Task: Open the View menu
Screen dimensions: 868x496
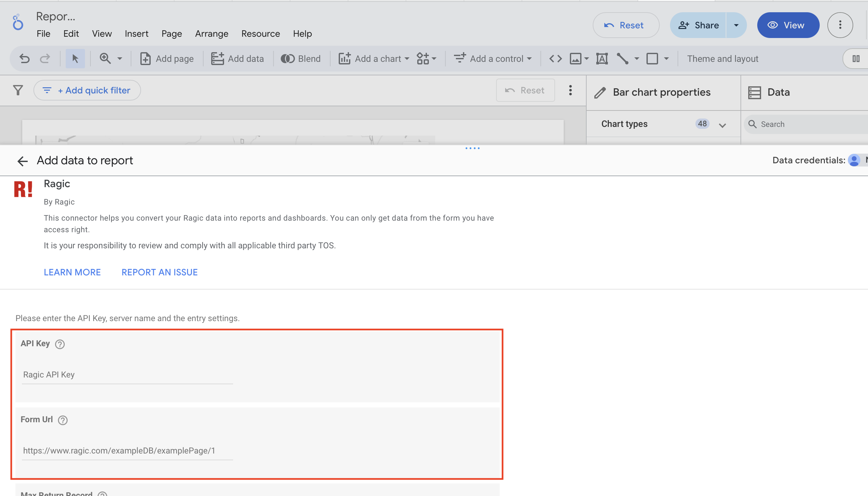Action: (102, 33)
